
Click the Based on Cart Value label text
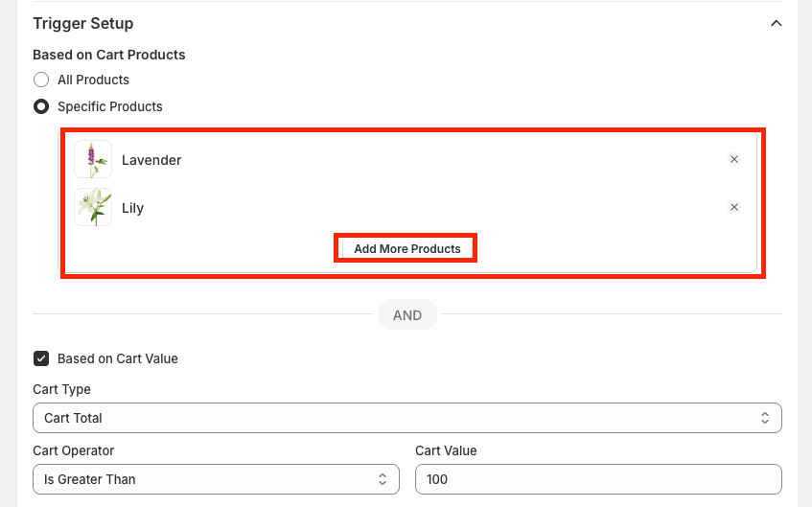click(118, 358)
